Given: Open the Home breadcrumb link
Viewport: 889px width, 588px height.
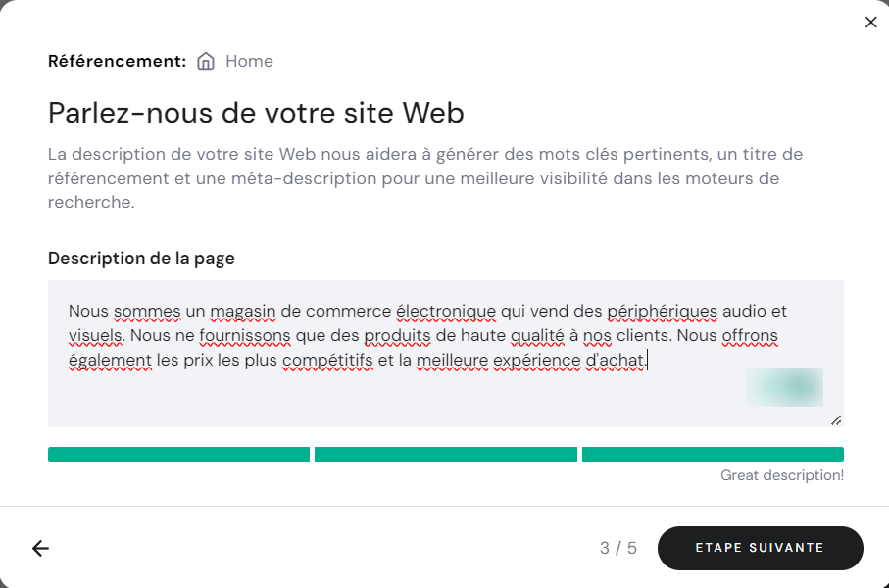Looking at the screenshot, I should coord(249,61).
